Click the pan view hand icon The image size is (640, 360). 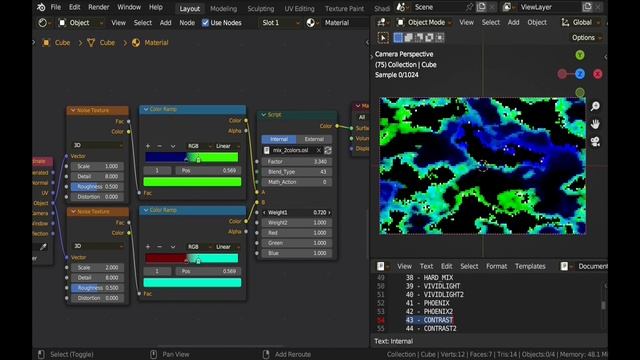(595, 124)
